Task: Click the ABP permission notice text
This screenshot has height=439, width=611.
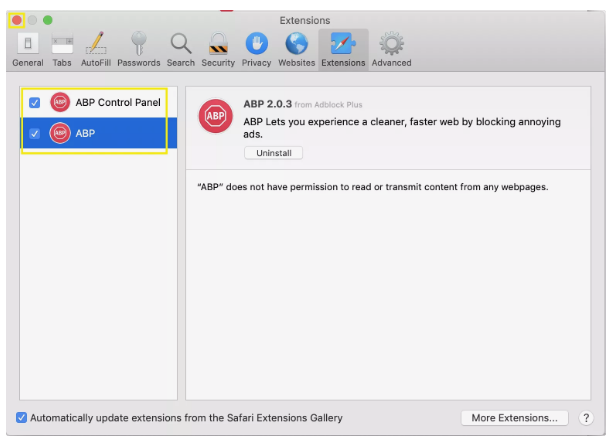Action: coord(373,187)
